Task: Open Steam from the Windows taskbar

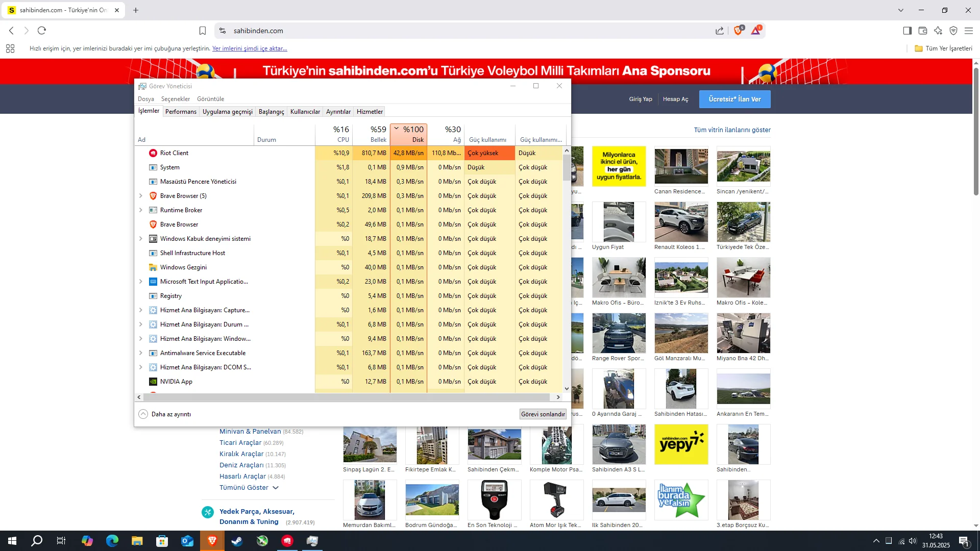Action: [x=237, y=541]
